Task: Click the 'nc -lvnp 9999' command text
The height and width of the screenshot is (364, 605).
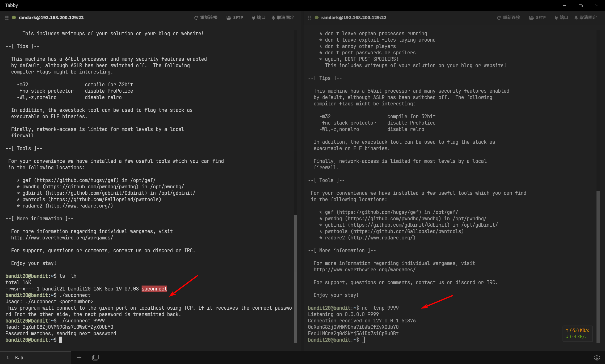Action: pyautogui.click(x=380, y=308)
